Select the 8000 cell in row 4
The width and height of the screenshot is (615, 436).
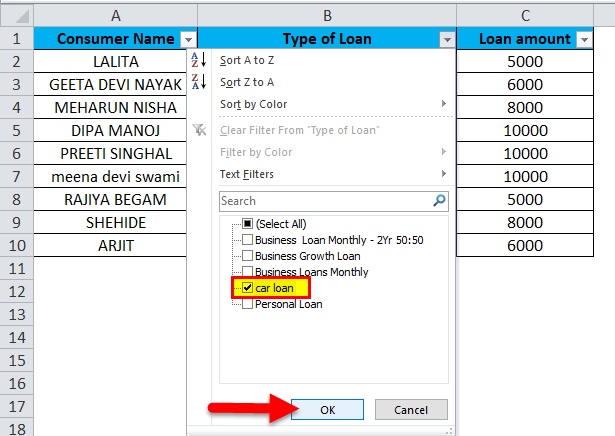[525, 107]
